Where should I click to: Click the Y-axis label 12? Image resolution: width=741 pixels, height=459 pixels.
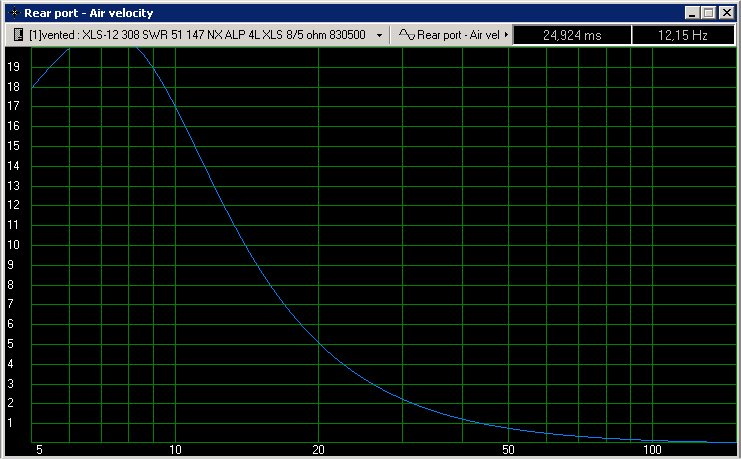[x=13, y=205]
